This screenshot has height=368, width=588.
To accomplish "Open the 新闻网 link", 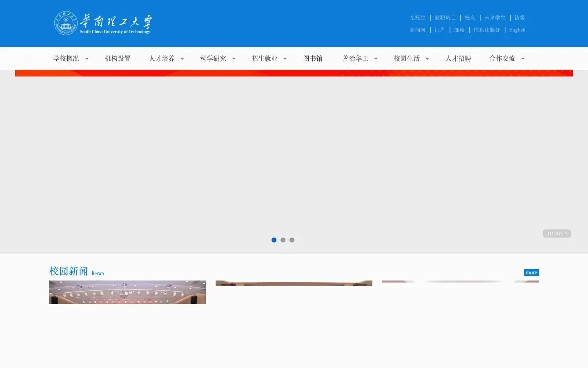I will pos(417,30).
